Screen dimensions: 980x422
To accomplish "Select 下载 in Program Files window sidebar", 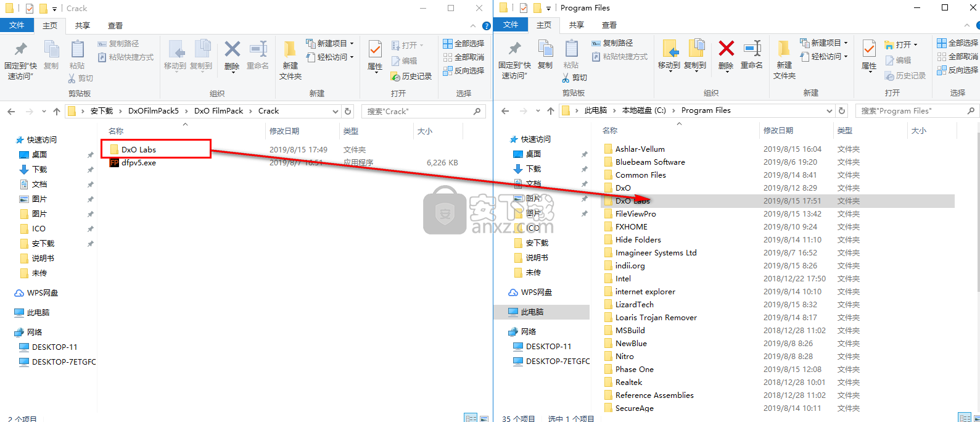I will 533,169.
